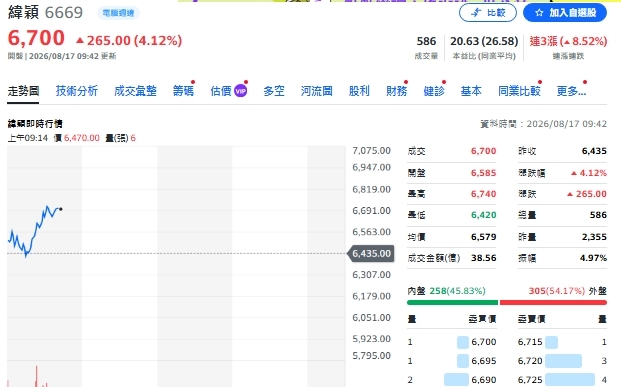Image resolution: width=621 pixels, height=387 pixels.
Task: Open the 籌碼 tab
Action: tap(183, 91)
